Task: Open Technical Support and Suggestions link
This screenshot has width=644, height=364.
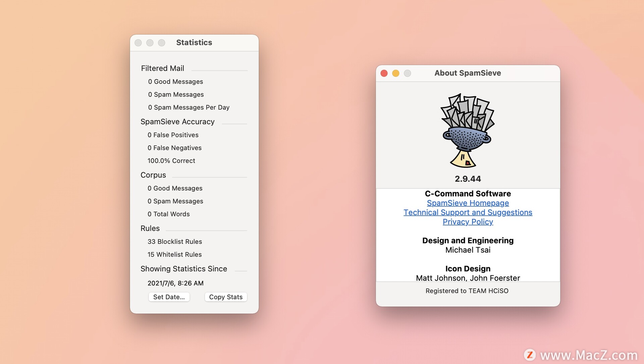Action: [x=468, y=213]
